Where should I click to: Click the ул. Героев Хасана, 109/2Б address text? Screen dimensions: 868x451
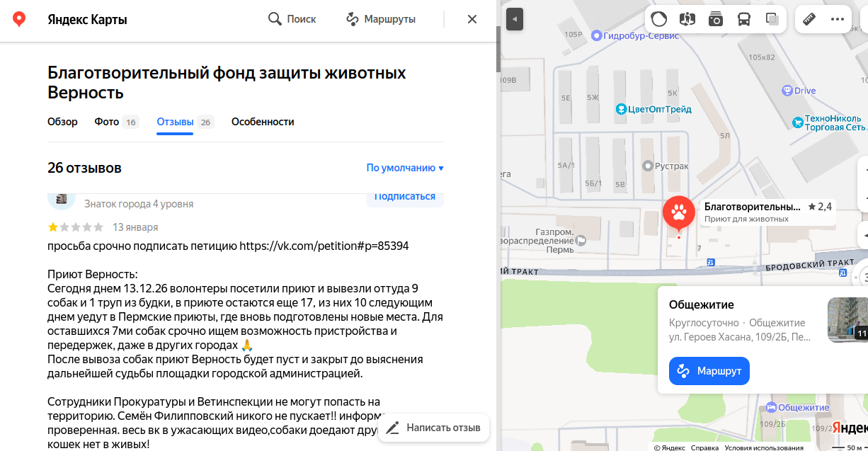[x=740, y=337]
